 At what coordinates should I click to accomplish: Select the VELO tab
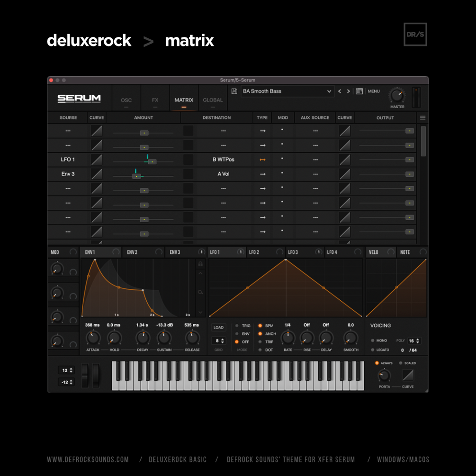coord(381,252)
